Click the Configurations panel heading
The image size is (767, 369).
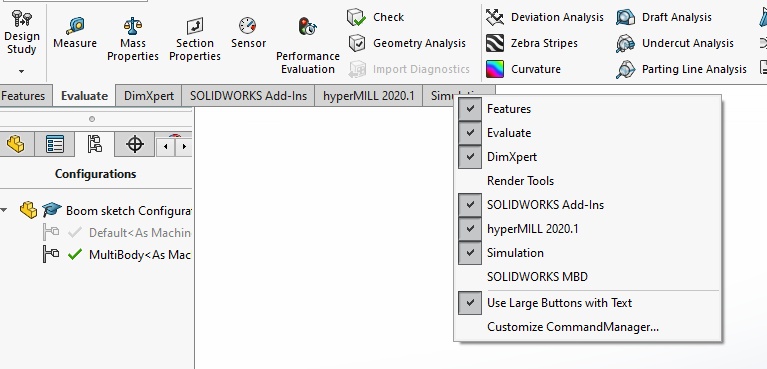[95, 174]
